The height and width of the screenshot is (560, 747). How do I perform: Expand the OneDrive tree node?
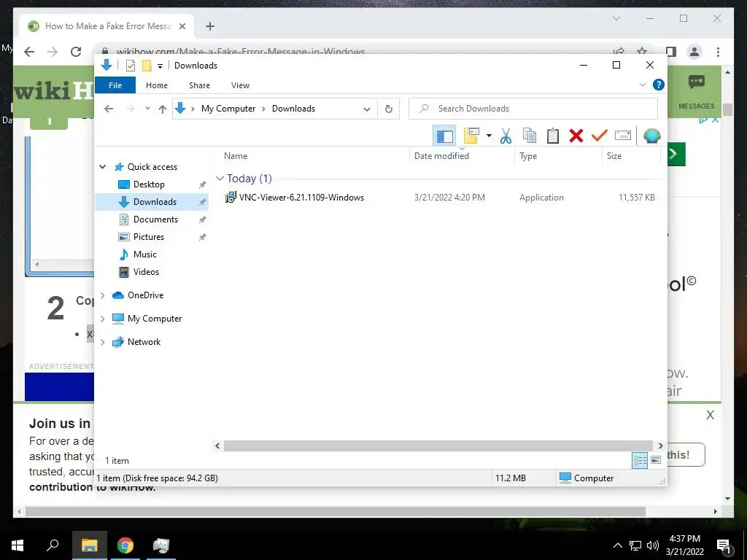pos(102,295)
